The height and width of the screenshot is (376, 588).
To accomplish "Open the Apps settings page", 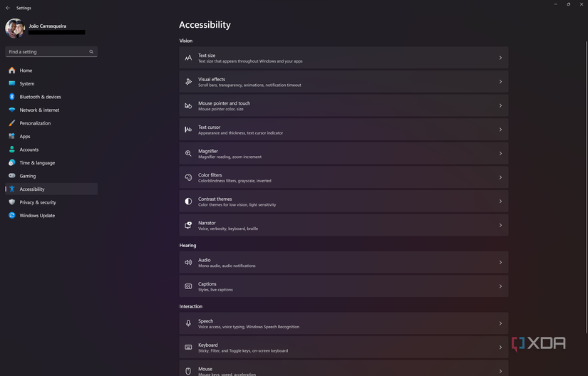I will coord(25,136).
